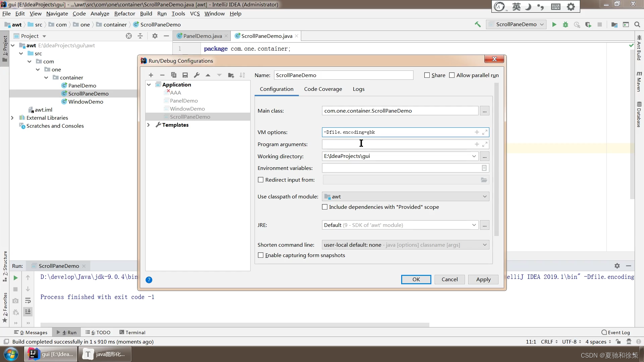Viewport: 644px width, 362px height.
Task: Switch to the Code Coverage tab
Action: pos(323,89)
